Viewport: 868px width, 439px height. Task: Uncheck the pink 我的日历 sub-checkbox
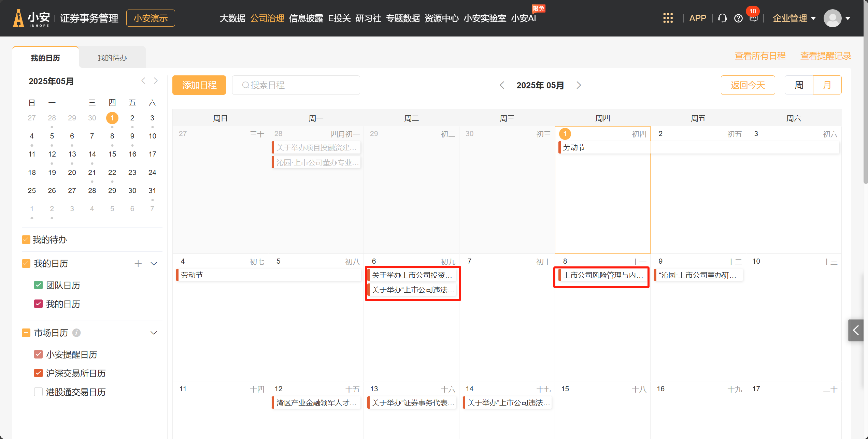click(x=38, y=304)
